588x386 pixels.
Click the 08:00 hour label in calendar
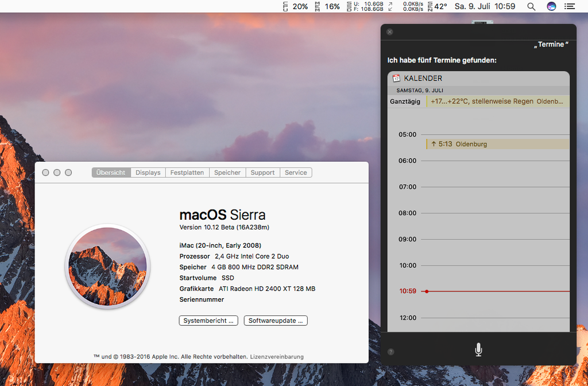point(407,213)
